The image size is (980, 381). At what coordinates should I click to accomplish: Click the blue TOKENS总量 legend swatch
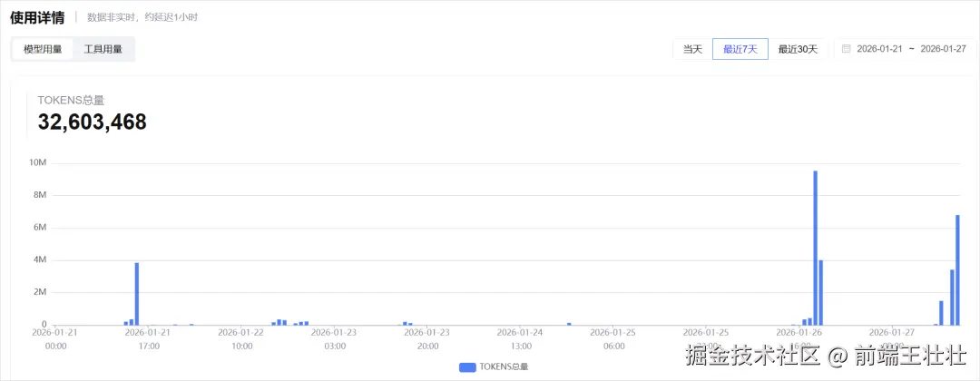[467, 366]
